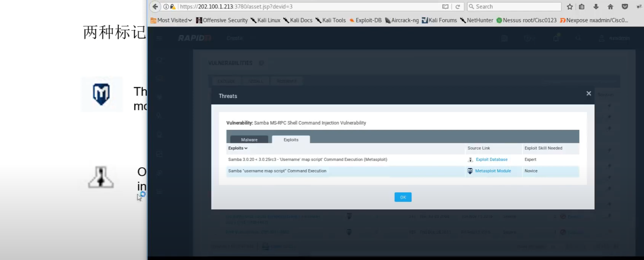Viewport: 644px width, 260px height.
Task: Open the notifications bell icon in Nexpose
Action: (x=556, y=38)
